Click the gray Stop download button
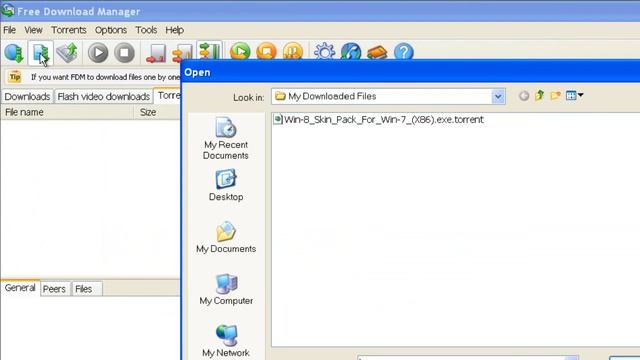This screenshot has width=640, height=360. point(124,53)
